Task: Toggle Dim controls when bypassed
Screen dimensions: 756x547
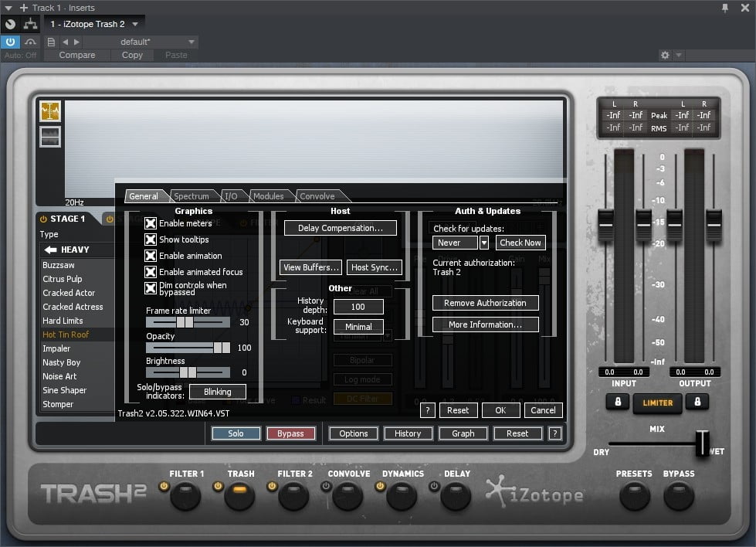Action: (151, 288)
